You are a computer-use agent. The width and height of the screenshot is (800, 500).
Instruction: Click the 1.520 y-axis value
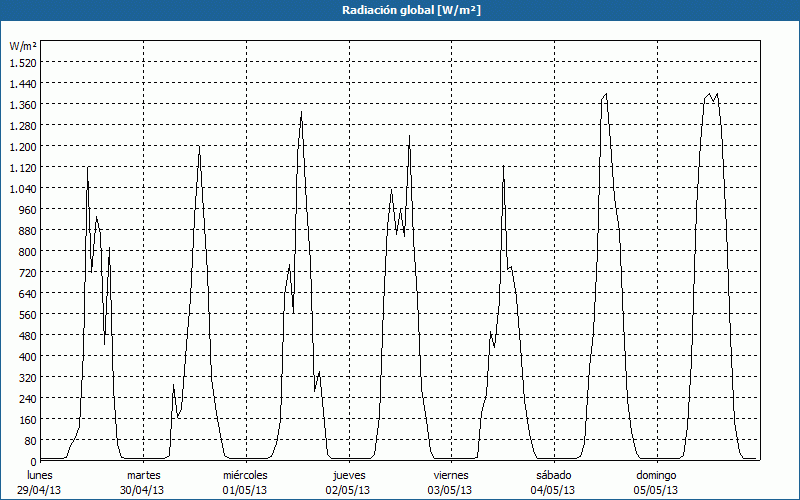(x=22, y=62)
